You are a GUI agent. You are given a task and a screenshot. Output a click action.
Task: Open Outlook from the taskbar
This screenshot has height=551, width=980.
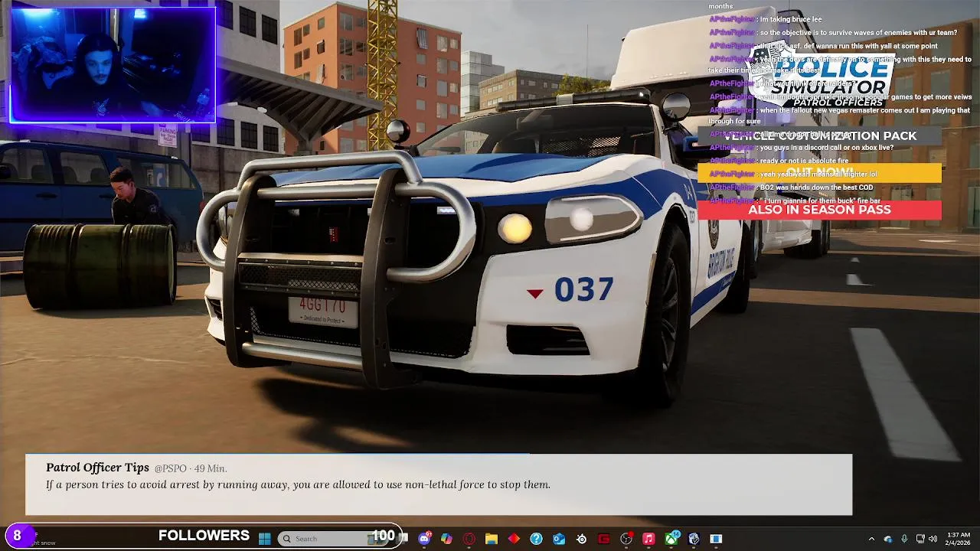click(x=559, y=539)
